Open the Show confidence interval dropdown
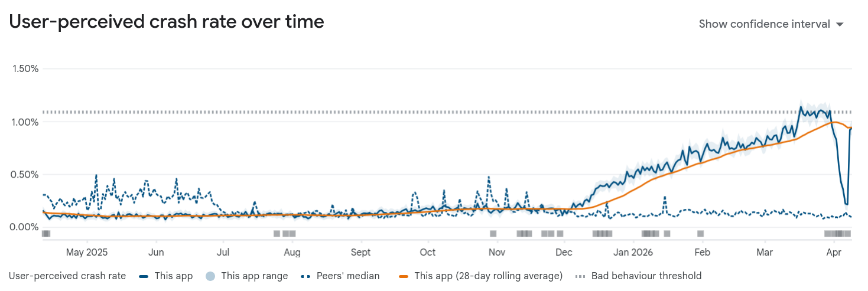The height and width of the screenshot is (291, 868). pyautogui.click(x=765, y=24)
